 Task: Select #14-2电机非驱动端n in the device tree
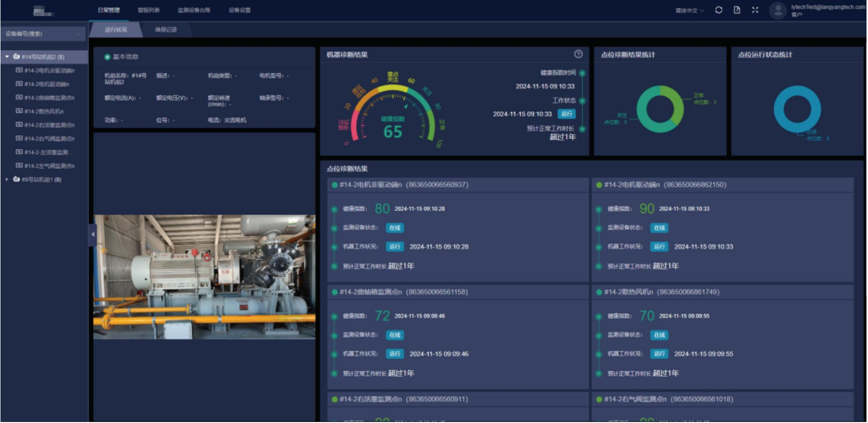click(x=49, y=71)
